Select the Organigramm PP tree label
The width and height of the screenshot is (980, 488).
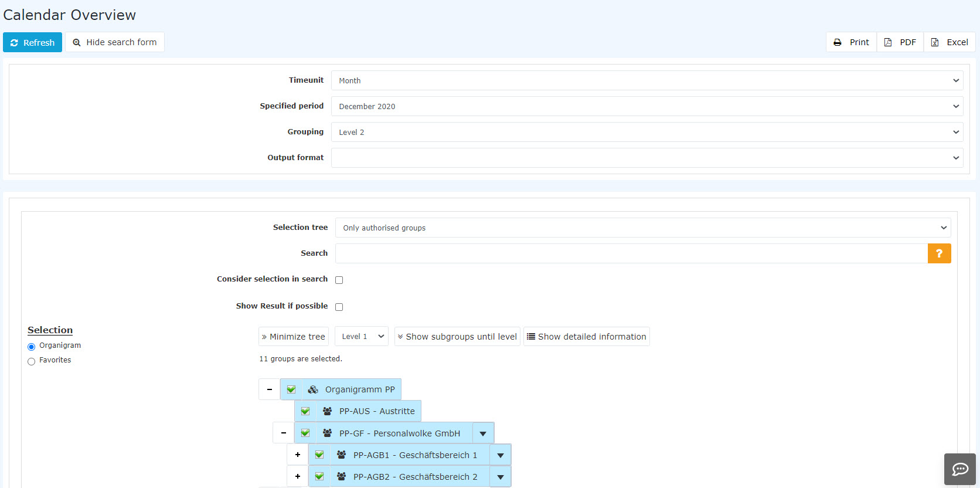360,389
